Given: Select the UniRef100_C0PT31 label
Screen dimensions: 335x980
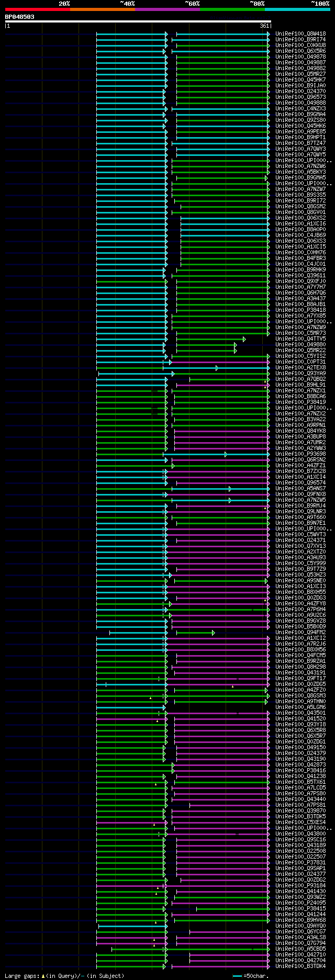Looking at the screenshot, I should pyautogui.click(x=300, y=362).
